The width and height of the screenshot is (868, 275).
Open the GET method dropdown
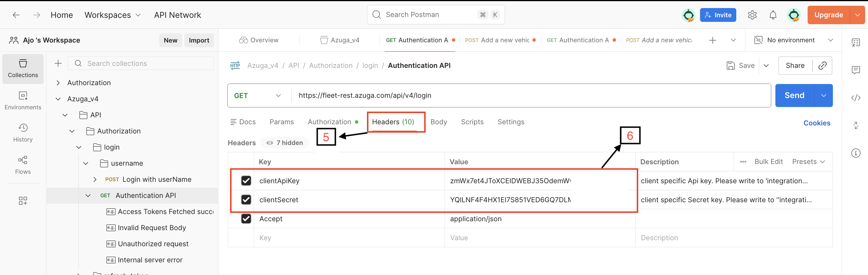[x=258, y=96]
